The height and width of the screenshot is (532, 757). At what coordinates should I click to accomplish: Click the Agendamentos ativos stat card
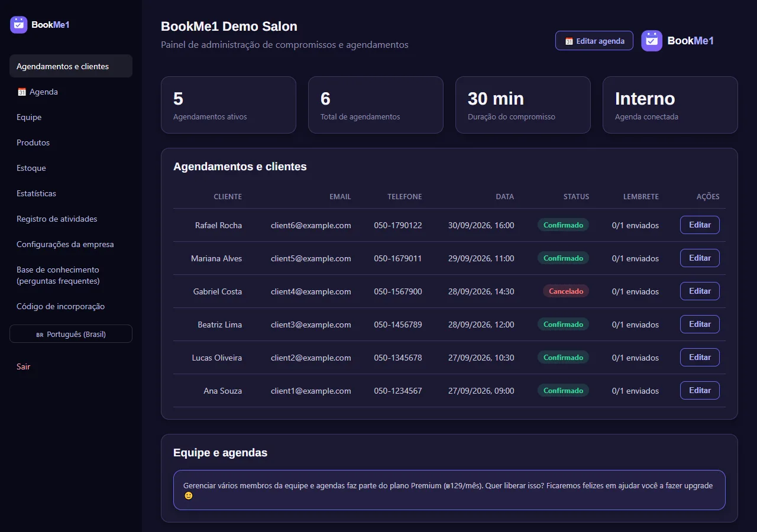228,105
